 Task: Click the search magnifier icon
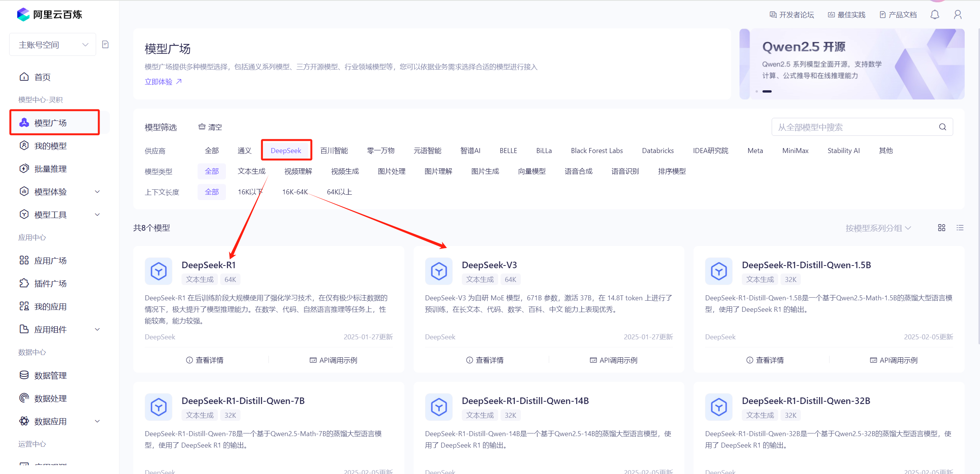coord(942,127)
